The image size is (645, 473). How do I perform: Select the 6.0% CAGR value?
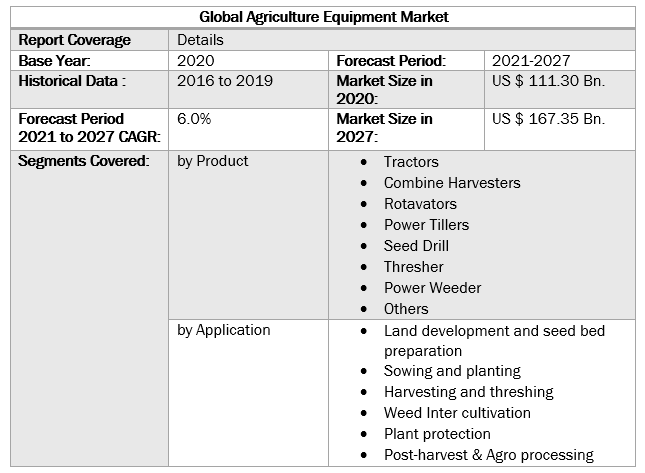click(x=194, y=118)
